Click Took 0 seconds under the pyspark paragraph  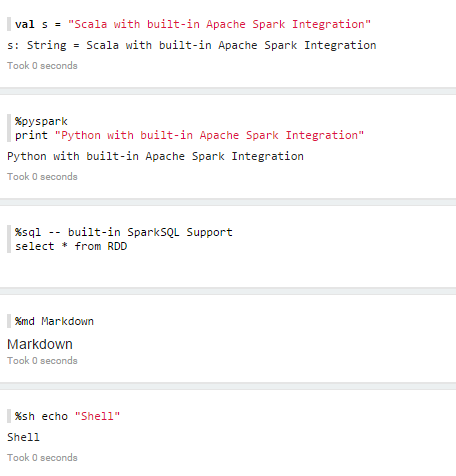[x=42, y=177]
